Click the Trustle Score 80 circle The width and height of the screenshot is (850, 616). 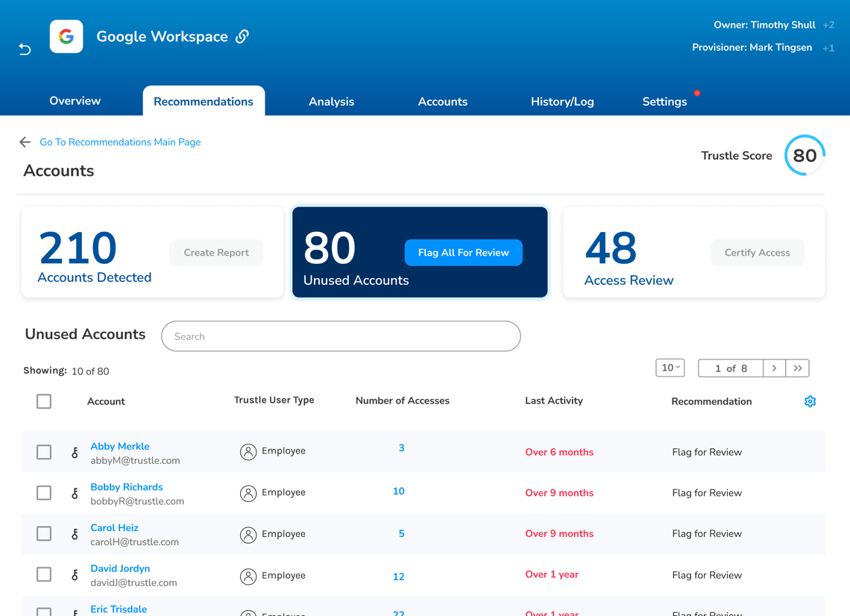click(805, 156)
